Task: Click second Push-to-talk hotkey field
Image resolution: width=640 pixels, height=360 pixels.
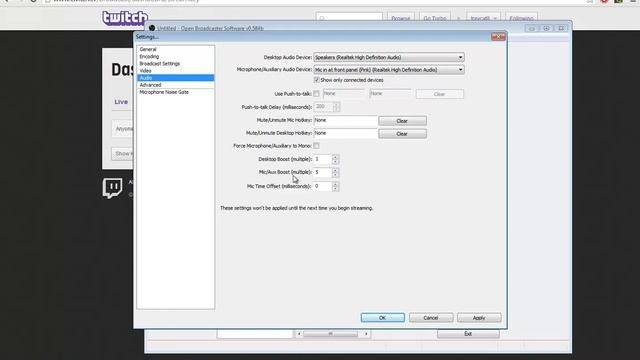Action: point(391,94)
